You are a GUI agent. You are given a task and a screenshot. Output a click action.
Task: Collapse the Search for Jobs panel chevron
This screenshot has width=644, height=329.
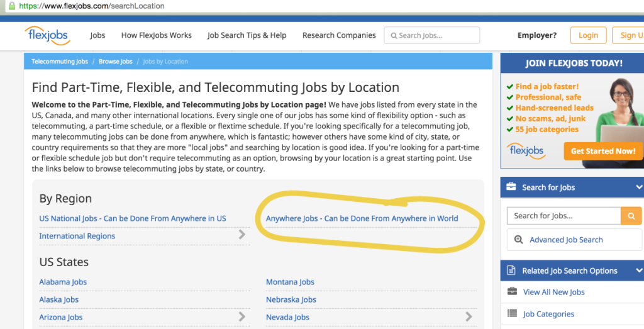[x=639, y=187]
